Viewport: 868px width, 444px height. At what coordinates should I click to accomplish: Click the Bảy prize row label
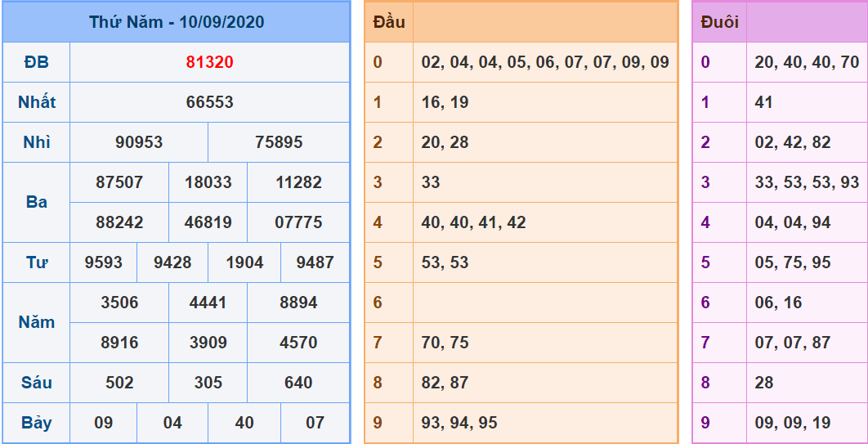[37, 423]
